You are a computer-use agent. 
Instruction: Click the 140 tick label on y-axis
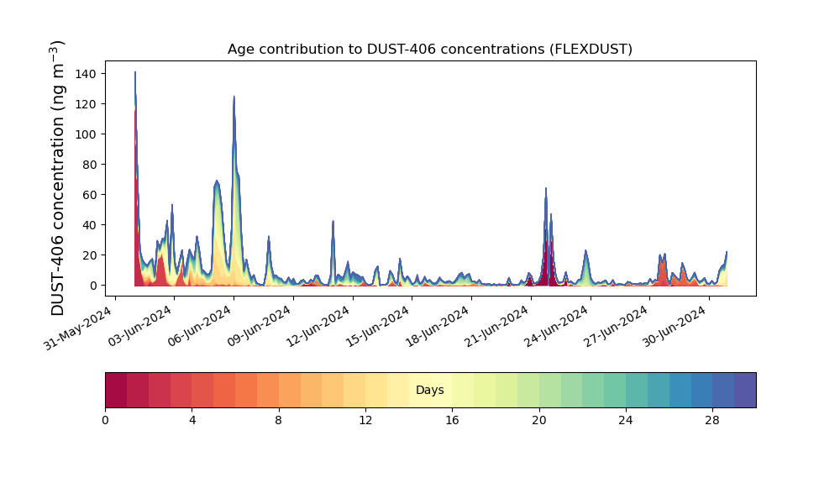coord(86,74)
